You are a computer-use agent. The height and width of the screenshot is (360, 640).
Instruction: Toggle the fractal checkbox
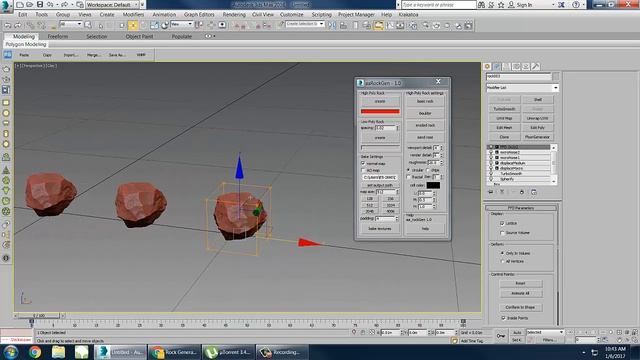(x=409, y=177)
